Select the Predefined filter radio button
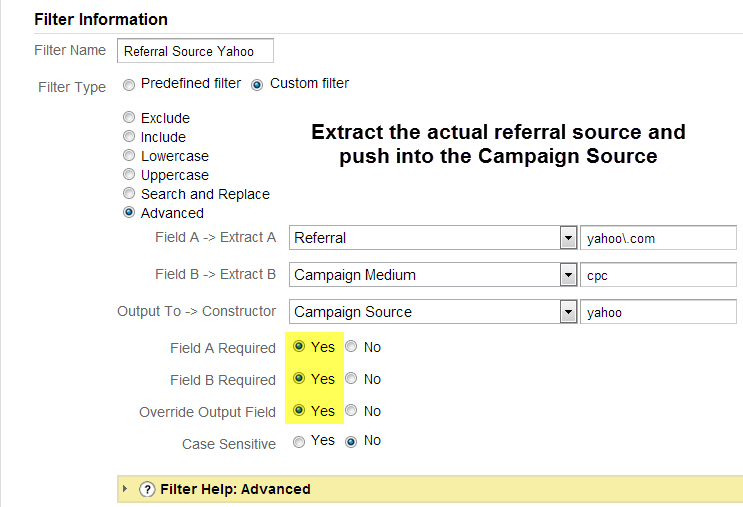 129,85
